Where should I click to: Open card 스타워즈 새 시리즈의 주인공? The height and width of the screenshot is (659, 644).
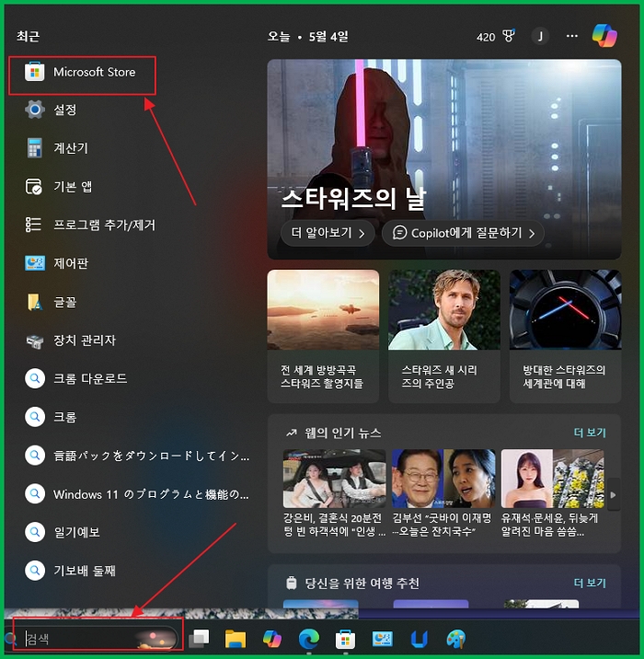(444, 336)
